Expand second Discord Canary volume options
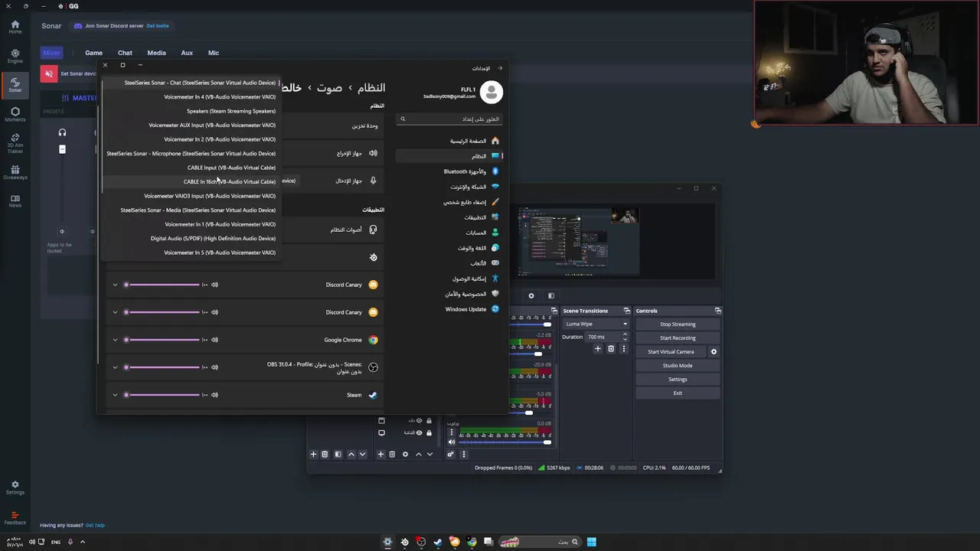 115,312
